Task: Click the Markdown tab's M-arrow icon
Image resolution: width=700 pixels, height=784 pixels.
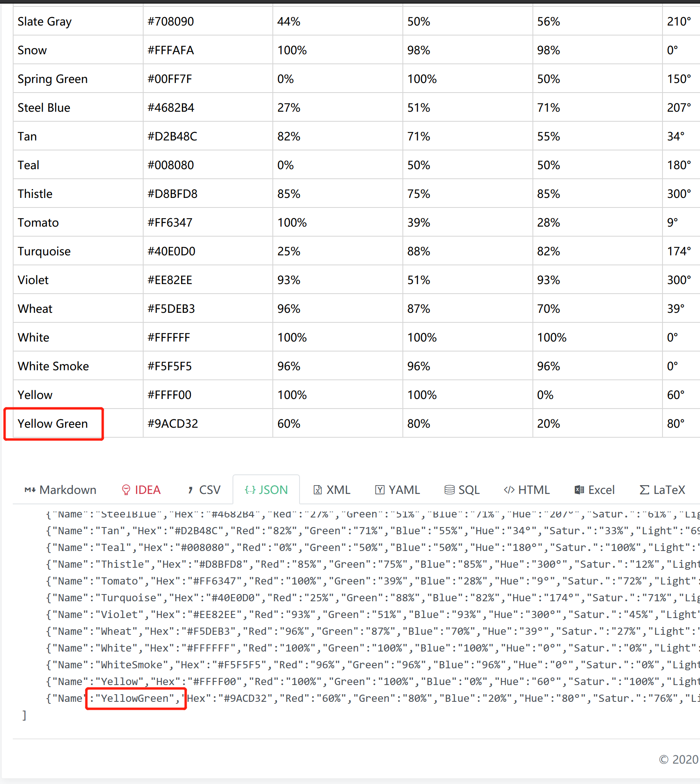Action: pyautogui.click(x=30, y=490)
